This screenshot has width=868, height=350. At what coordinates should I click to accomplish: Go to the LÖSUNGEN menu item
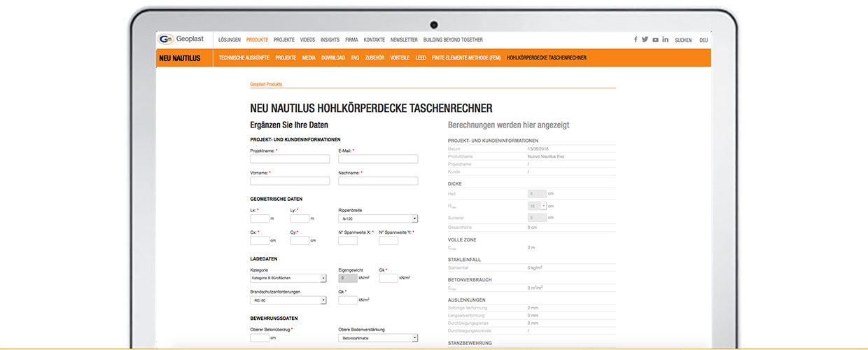click(230, 40)
